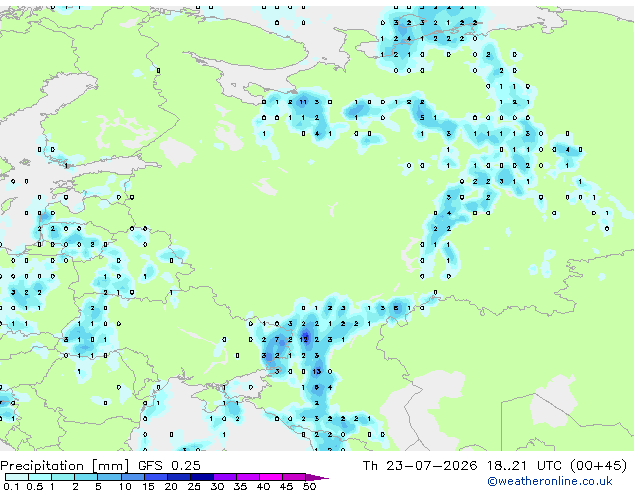This screenshot has height=490, width=634.
Task: Click the 0.5–1 mm legend swatch
Action: 40,477
